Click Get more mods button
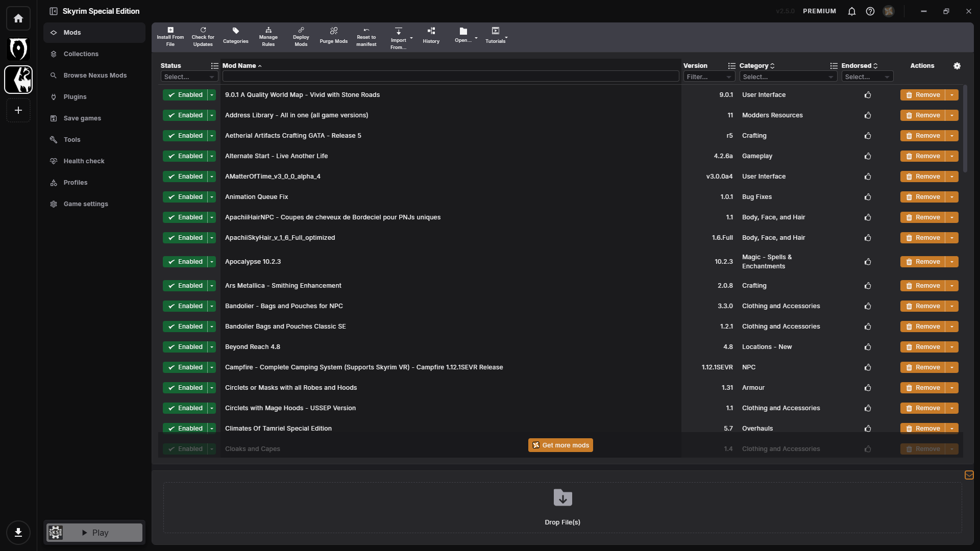Screen dimensions: 980x551 (x=560, y=445)
